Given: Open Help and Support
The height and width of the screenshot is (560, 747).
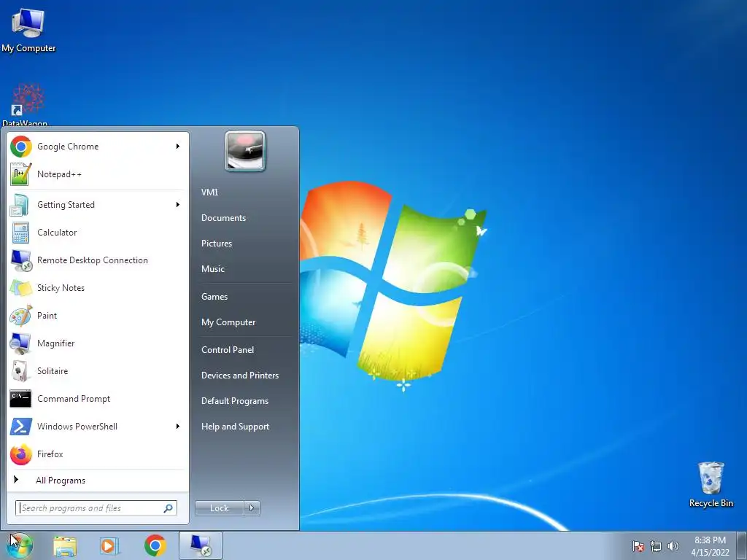Looking at the screenshot, I should 236,427.
